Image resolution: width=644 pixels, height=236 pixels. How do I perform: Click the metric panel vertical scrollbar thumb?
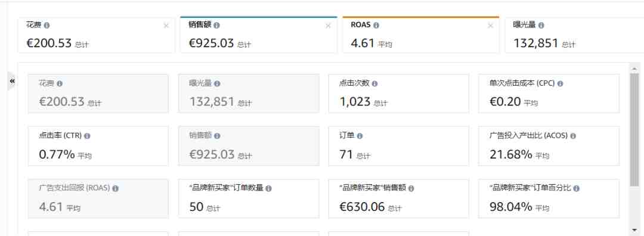click(x=634, y=130)
